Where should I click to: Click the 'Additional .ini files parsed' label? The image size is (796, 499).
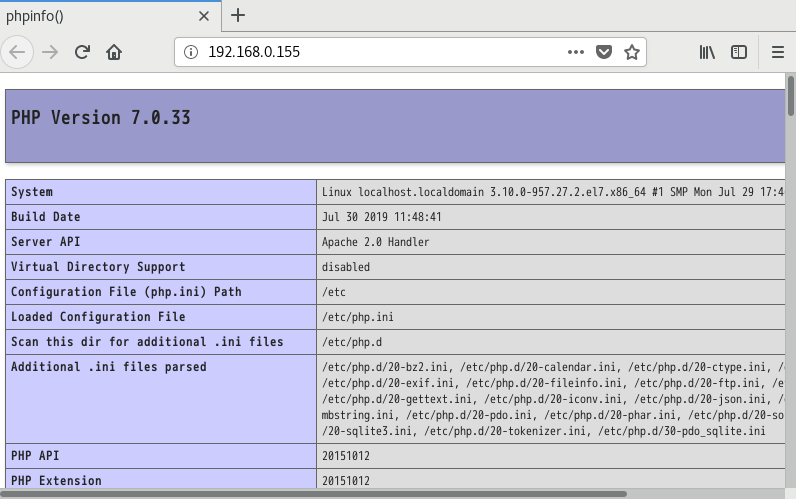click(109, 367)
